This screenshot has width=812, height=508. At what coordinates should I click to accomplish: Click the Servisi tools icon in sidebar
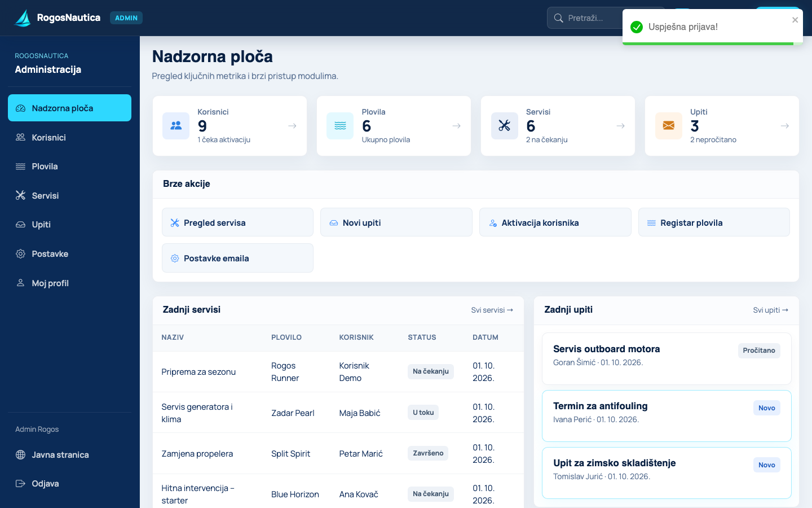20,195
